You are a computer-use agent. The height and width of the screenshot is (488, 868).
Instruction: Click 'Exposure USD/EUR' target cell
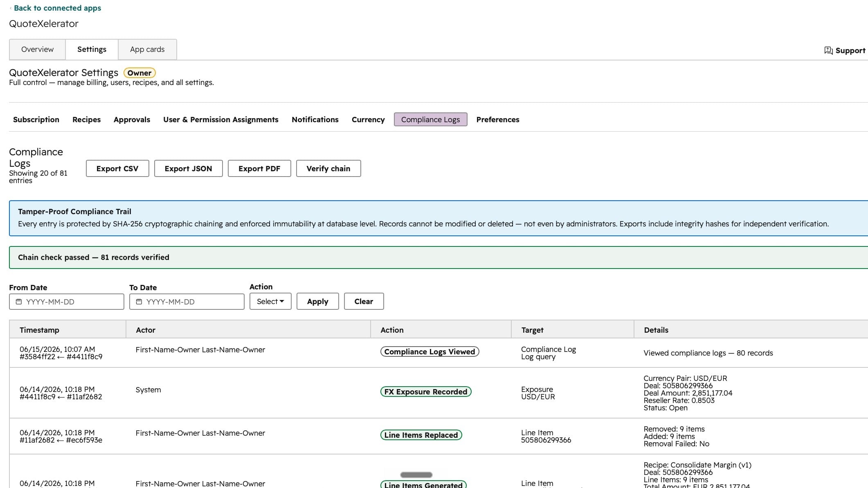tap(538, 393)
